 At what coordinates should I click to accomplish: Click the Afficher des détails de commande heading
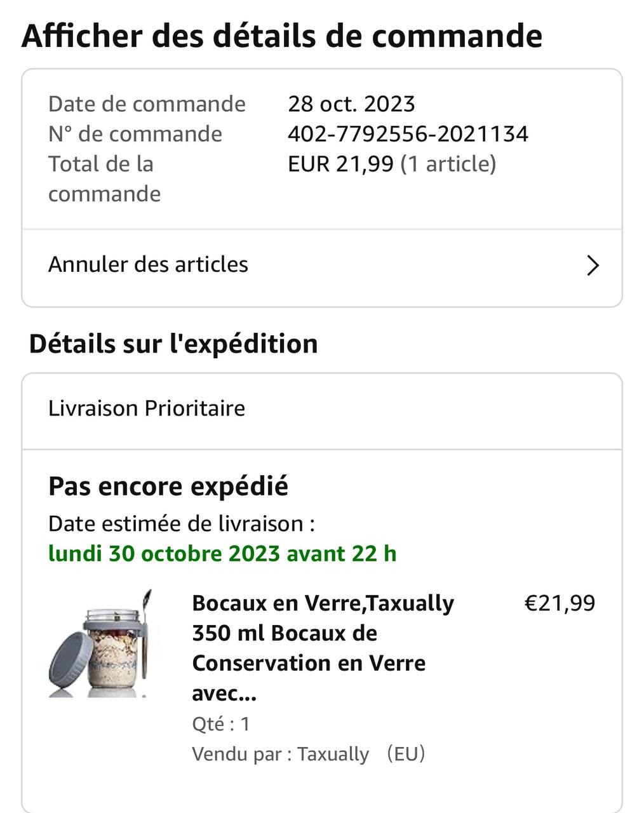[x=282, y=36]
